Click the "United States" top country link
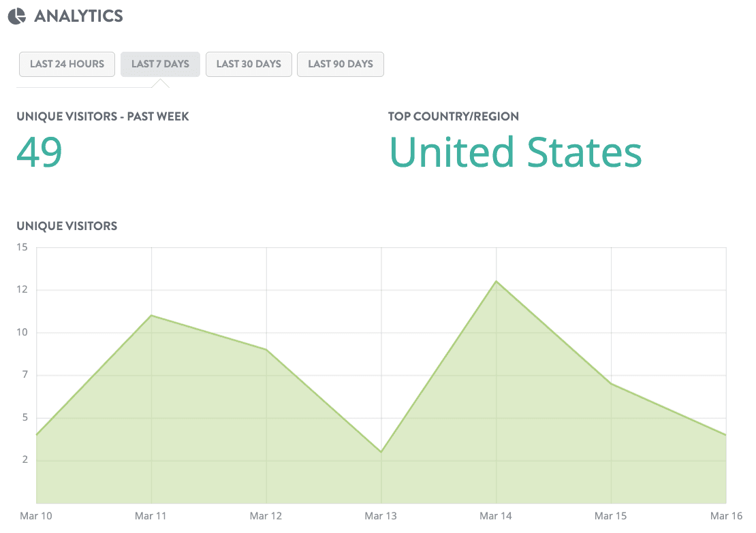The height and width of the screenshot is (533, 756). click(515, 151)
